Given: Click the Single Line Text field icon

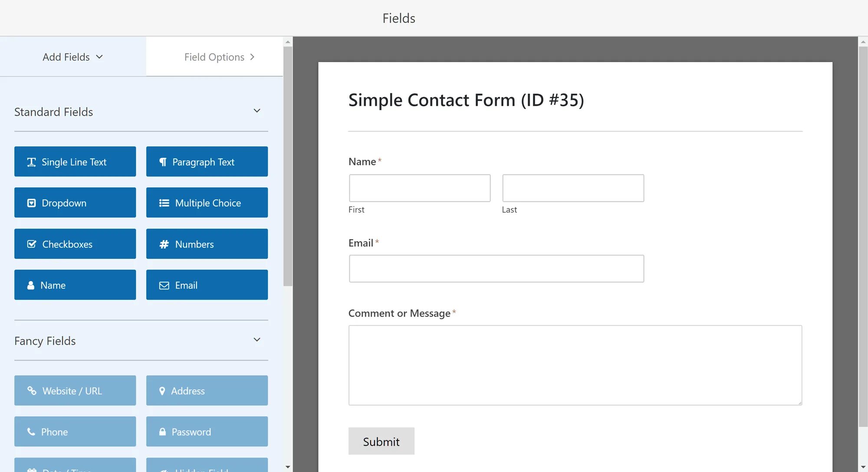Looking at the screenshot, I should coord(31,162).
